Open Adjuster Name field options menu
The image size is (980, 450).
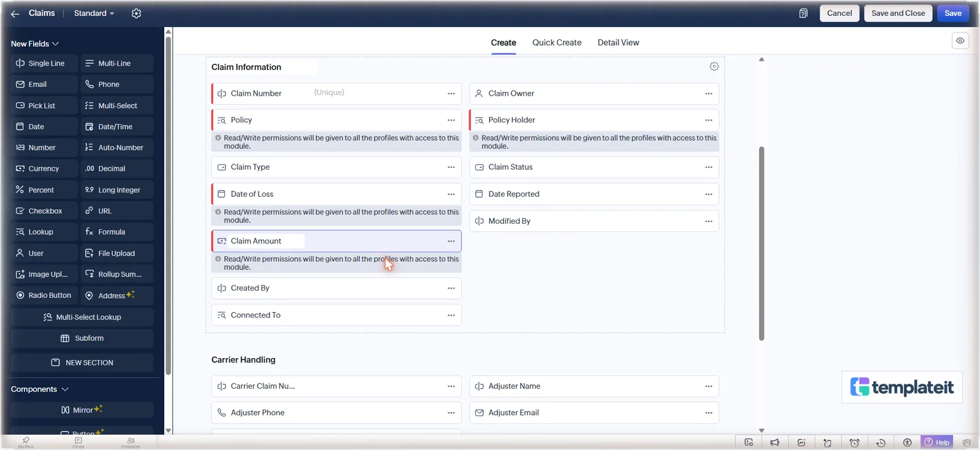709,386
